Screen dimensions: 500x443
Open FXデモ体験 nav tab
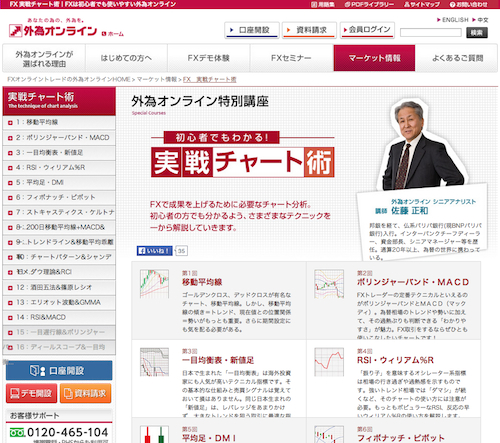click(209, 58)
